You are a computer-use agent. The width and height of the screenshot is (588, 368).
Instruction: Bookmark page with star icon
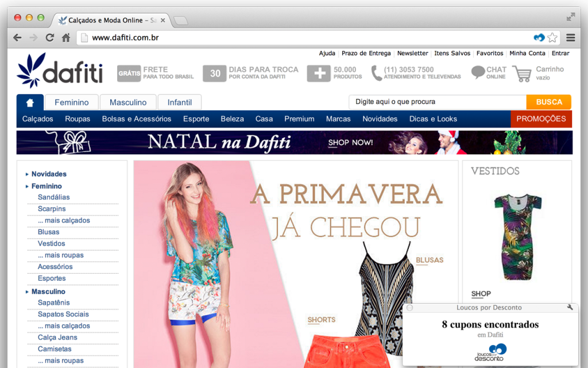point(552,38)
